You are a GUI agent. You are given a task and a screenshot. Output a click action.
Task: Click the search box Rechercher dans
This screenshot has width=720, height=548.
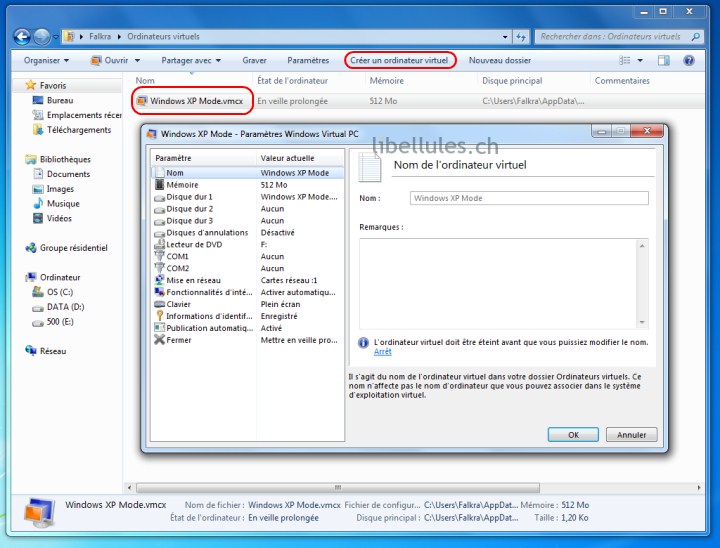[x=613, y=37]
